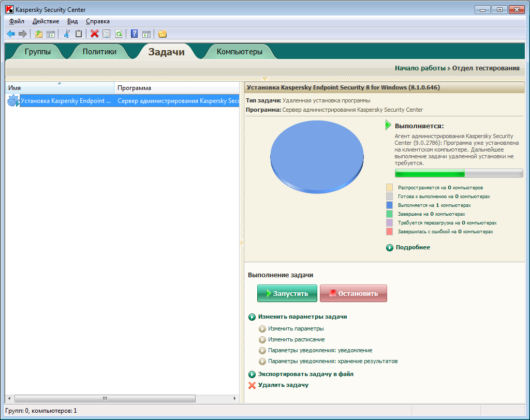The height and width of the screenshot is (420, 530).
Task: Click the green Завершена legend swatch
Action: click(389, 214)
